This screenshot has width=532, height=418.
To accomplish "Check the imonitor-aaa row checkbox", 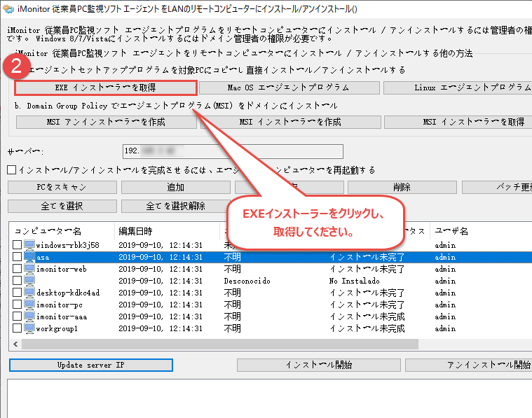I will 18,316.
